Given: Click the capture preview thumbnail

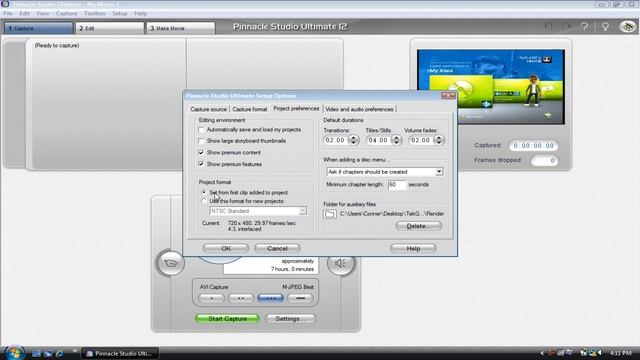Looking at the screenshot, I should [x=491, y=87].
